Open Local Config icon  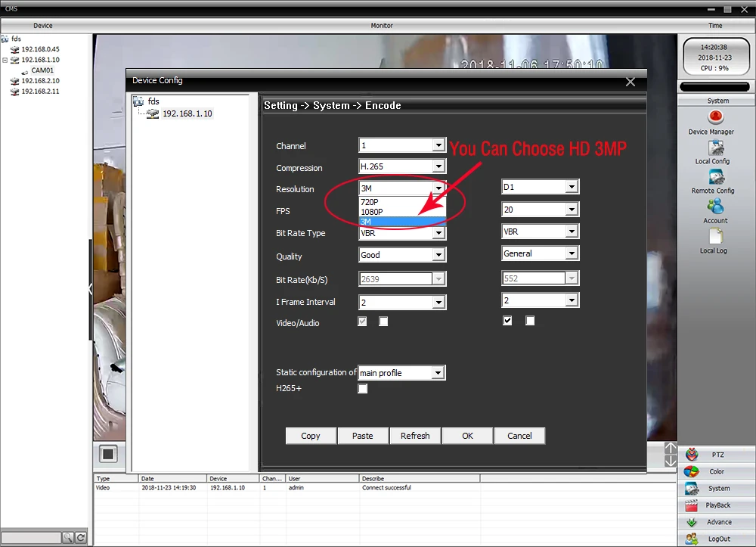(716, 148)
